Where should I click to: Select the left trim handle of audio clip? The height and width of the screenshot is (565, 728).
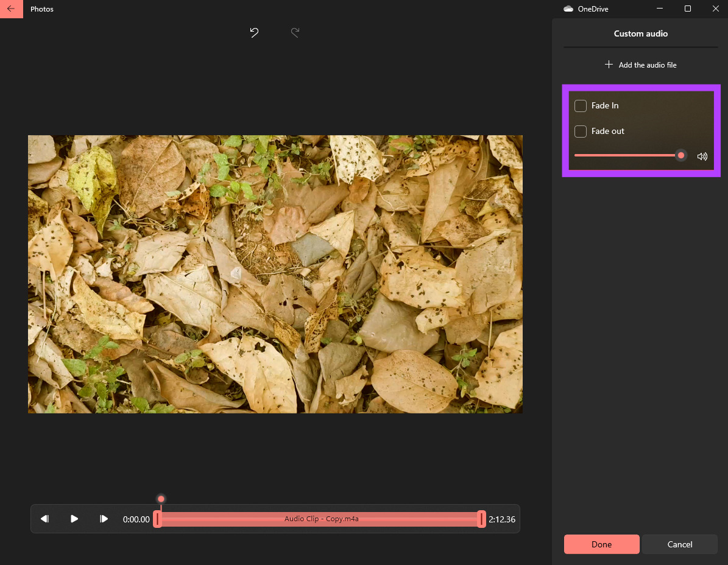point(157,519)
